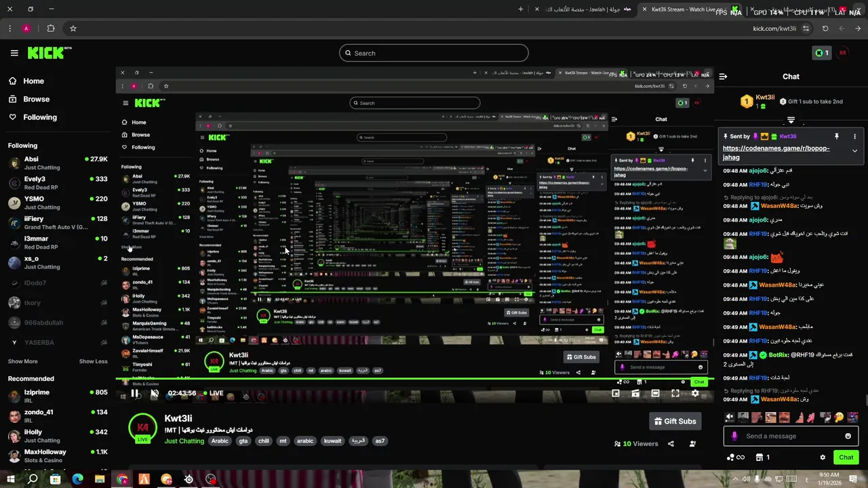
Task: Expand the gift leaderboard below Kwt3li in chat
Action: [791, 120]
